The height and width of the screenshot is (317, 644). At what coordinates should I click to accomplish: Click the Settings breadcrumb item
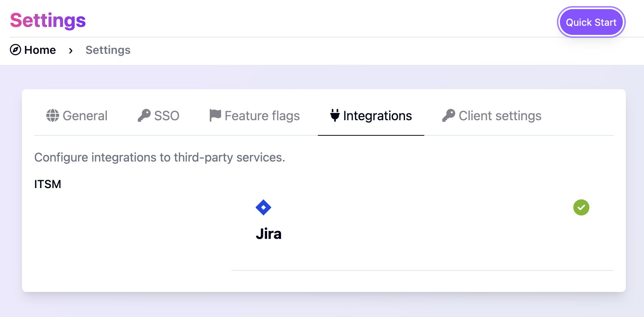click(x=108, y=50)
